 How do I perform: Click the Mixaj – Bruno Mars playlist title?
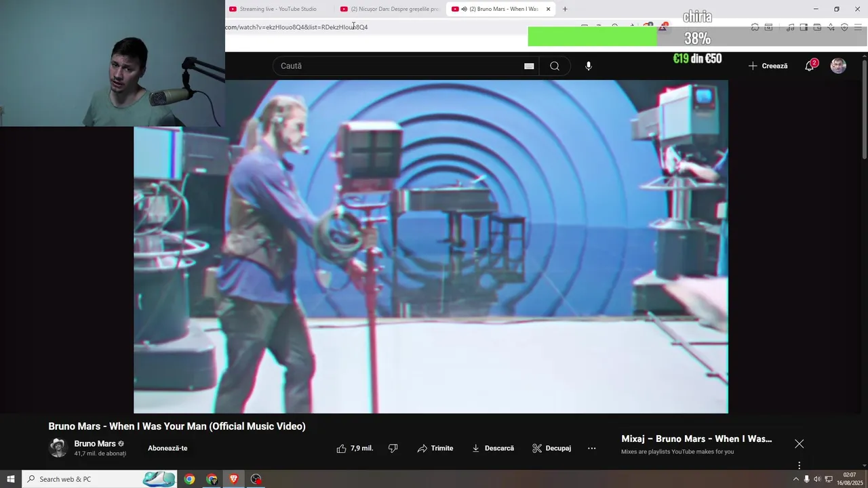pyautogui.click(x=696, y=439)
